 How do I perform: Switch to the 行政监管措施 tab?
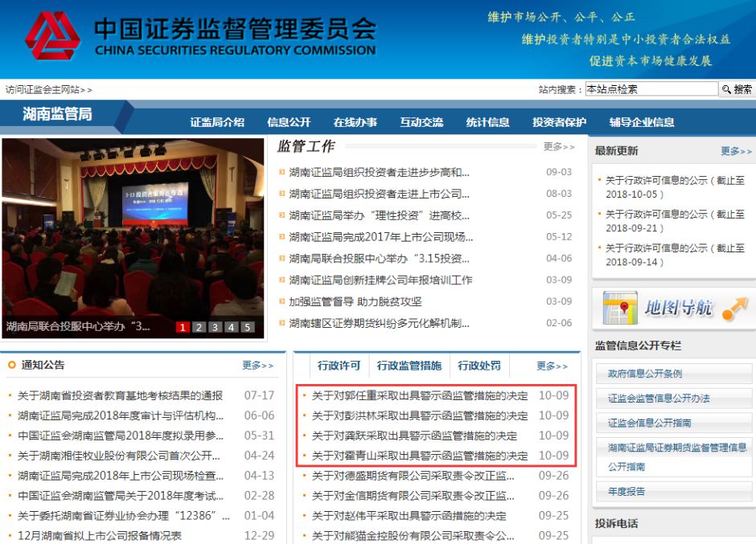[409, 365]
